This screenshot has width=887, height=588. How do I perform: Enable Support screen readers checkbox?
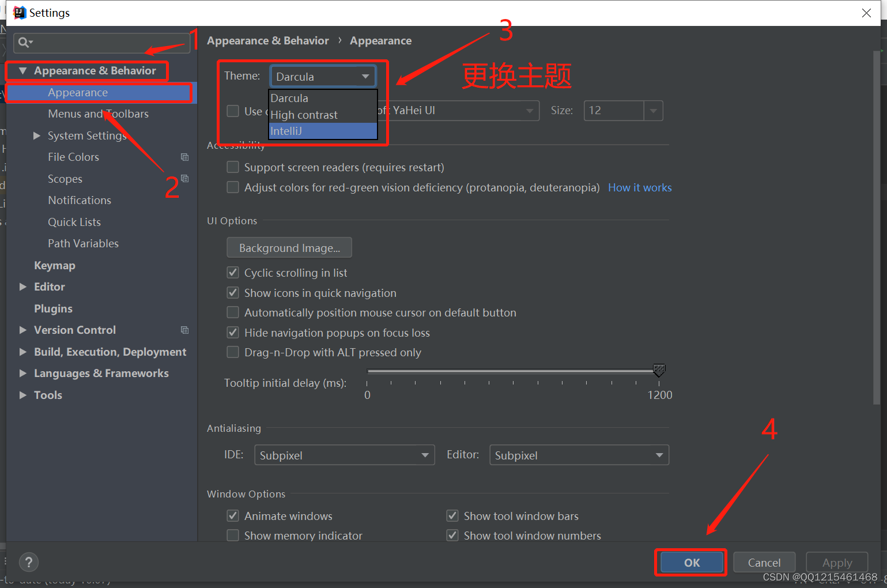click(x=233, y=167)
